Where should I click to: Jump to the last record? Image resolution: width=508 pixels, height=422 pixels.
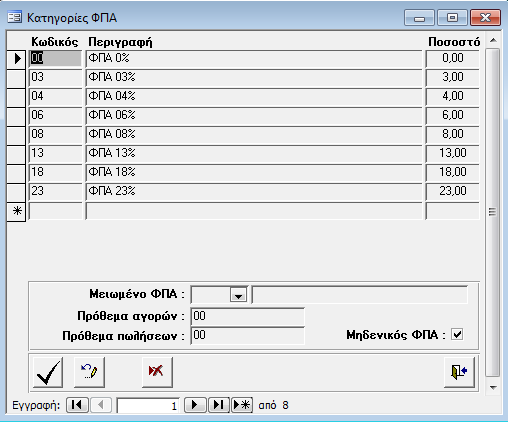coord(219,405)
